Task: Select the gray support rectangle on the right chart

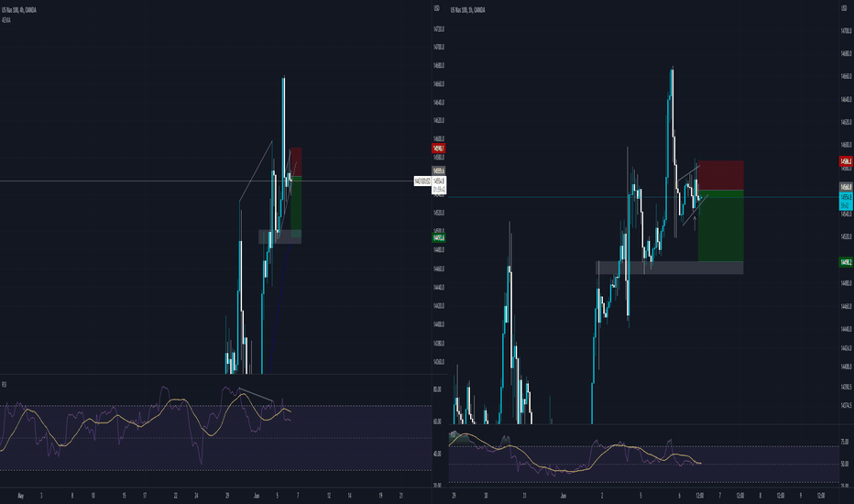Action: (670, 268)
